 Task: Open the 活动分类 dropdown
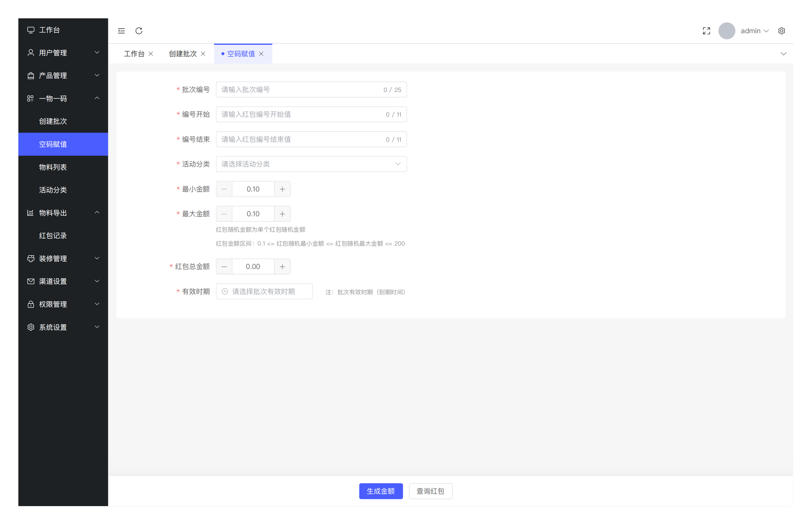pyautogui.click(x=311, y=164)
